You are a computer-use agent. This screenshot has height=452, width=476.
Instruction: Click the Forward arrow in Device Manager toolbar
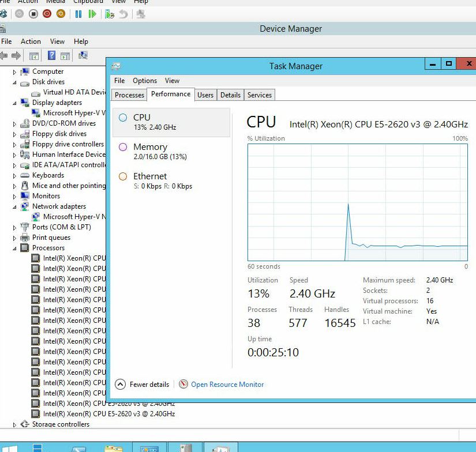[x=16, y=55]
